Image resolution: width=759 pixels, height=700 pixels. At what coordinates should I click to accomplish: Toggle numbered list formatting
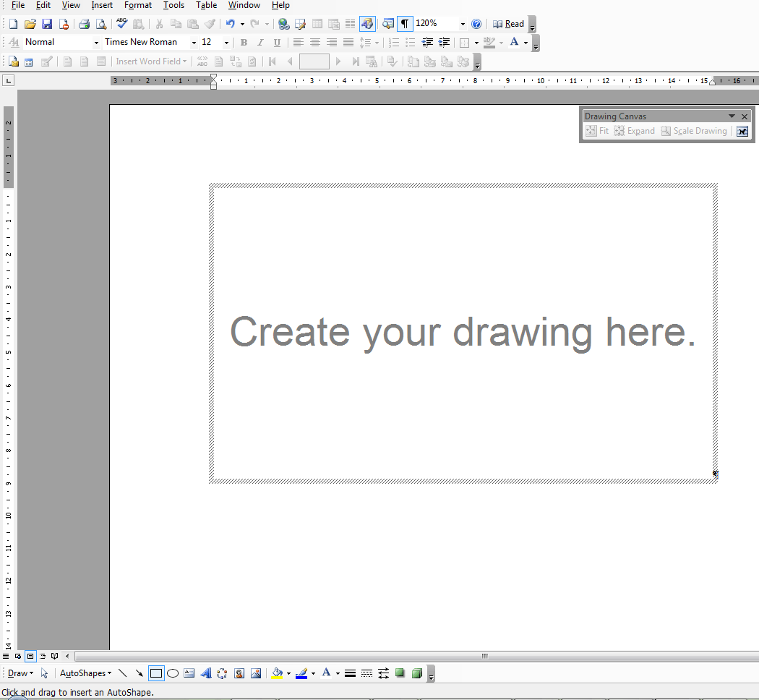(x=394, y=43)
